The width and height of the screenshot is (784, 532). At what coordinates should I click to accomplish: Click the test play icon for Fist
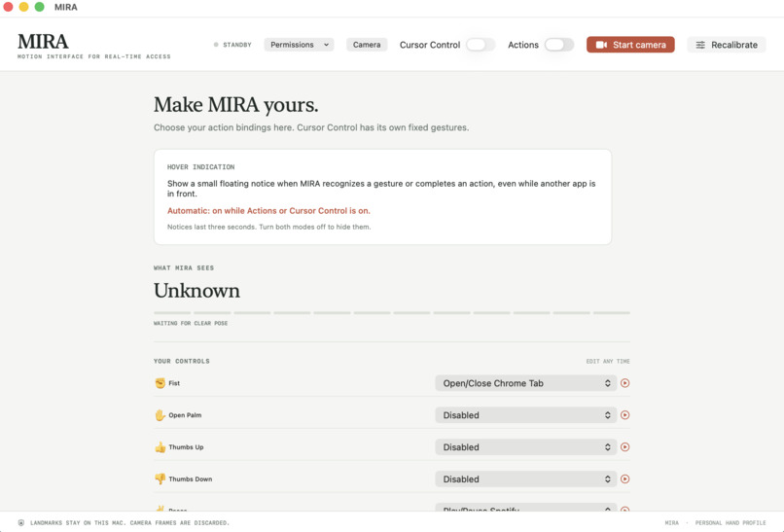(624, 383)
